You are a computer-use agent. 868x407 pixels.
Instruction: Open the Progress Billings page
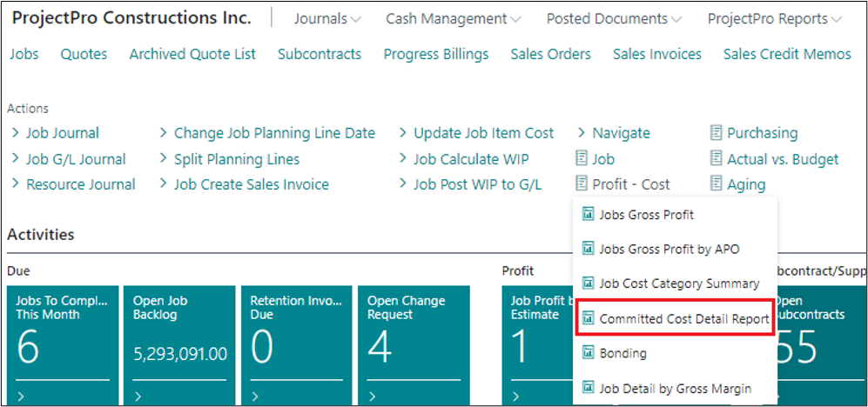pos(436,54)
